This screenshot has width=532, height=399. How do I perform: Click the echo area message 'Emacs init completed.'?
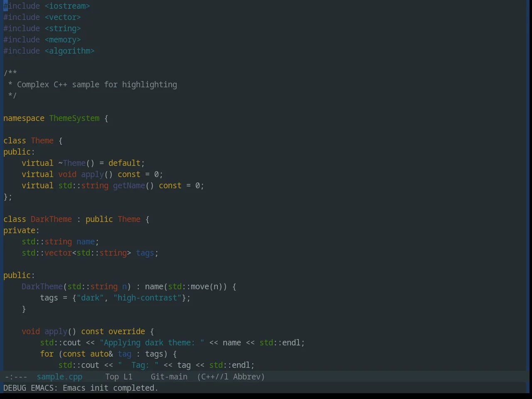pyautogui.click(x=111, y=388)
